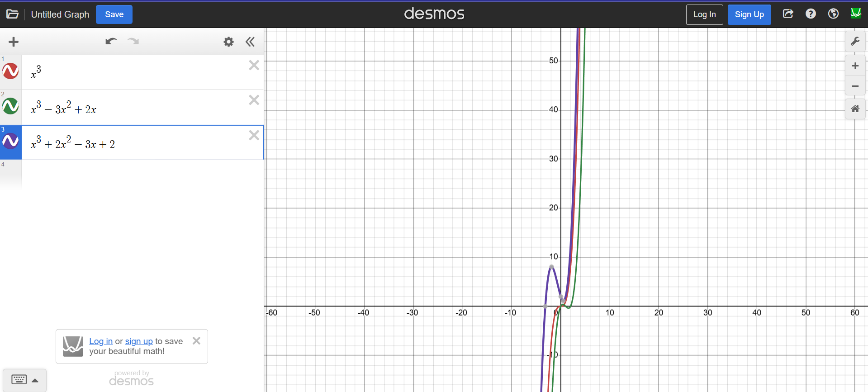This screenshot has width=868, height=392.
Task: Click the Save button
Action: 114,14
